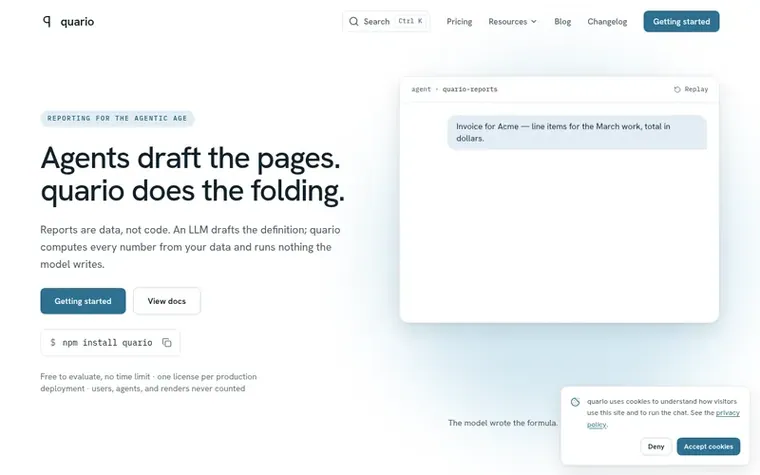
Task: Click the Replay circular arrow icon
Action: 677,89
